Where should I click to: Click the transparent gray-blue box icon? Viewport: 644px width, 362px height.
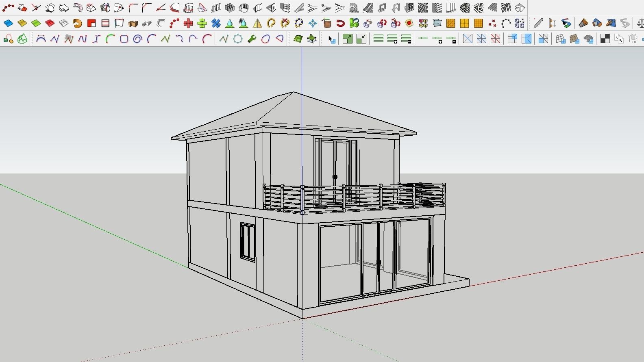point(437,23)
